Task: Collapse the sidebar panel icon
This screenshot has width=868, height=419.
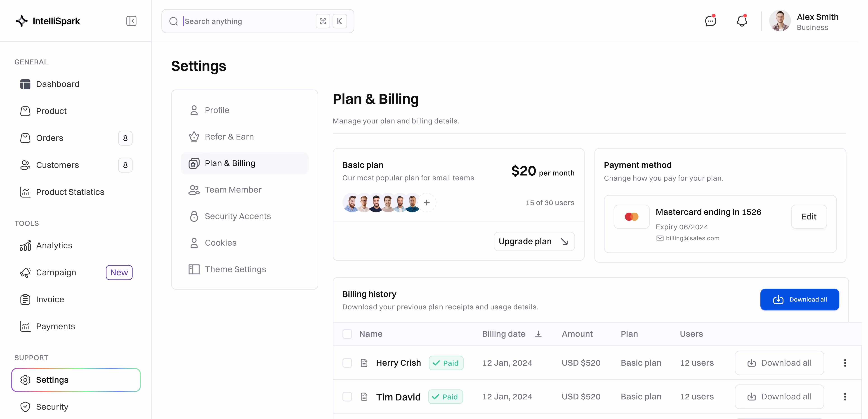Action: click(131, 21)
